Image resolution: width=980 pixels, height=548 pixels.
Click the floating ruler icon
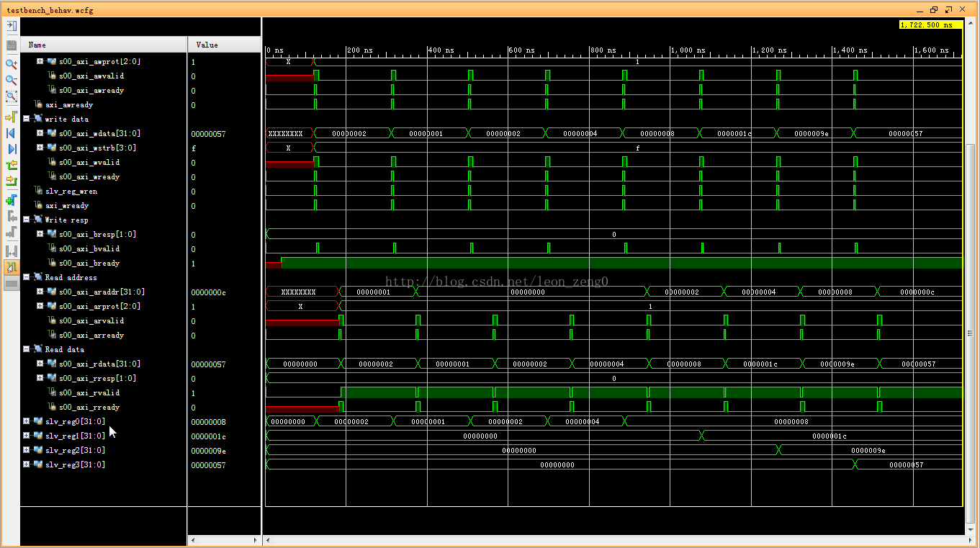click(12, 284)
